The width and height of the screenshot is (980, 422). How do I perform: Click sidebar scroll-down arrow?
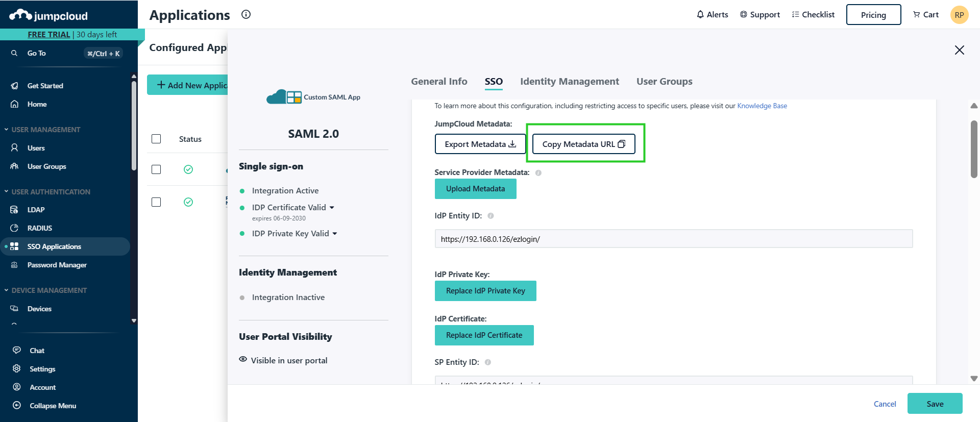point(134,321)
